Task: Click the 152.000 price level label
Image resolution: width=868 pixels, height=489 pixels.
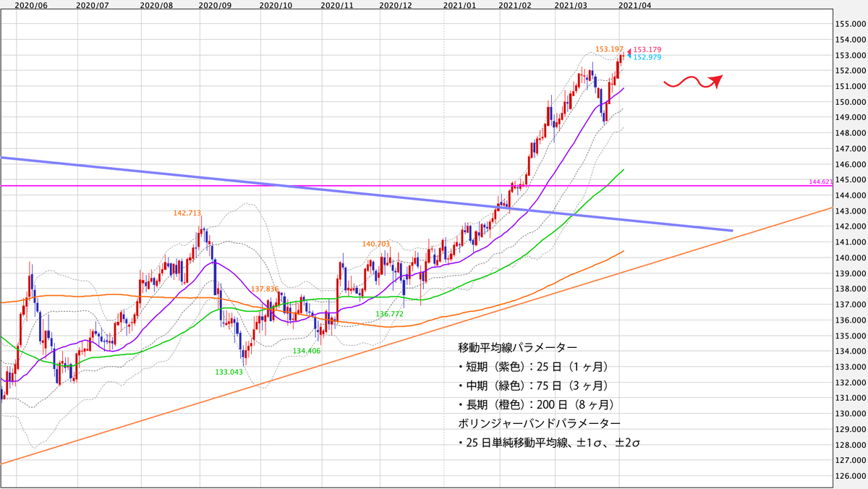Action: pyautogui.click(x=851, y=71)
